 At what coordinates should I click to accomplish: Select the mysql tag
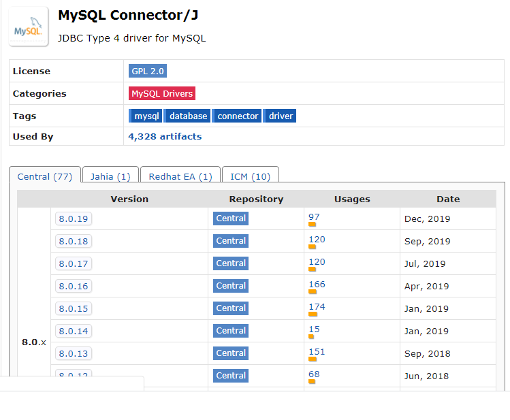pos(146,116)
